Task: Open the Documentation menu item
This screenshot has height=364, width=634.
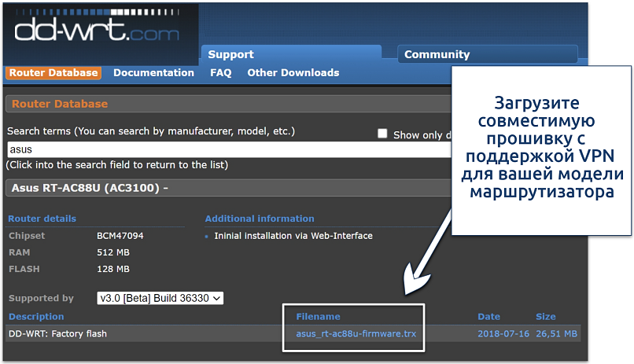Action: (x=153, y=73)
